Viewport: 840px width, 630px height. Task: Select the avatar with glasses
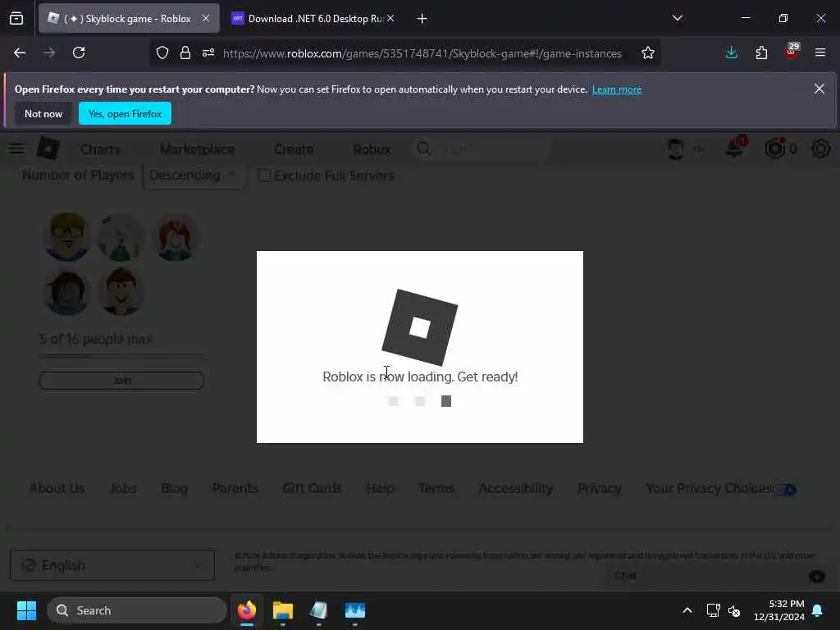point(67,236)
